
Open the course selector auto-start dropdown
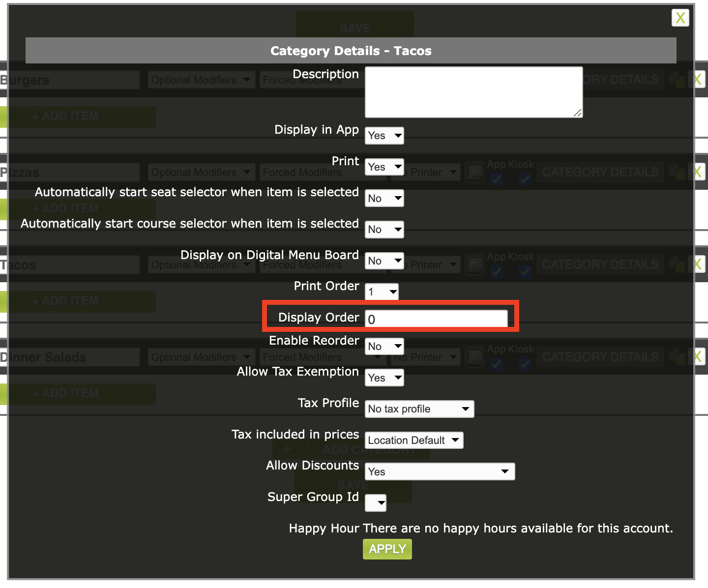(x=384, y=230)
